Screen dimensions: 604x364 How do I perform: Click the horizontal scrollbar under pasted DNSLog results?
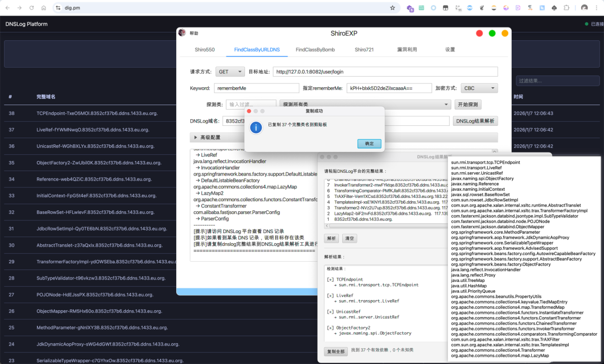point(387,226)
